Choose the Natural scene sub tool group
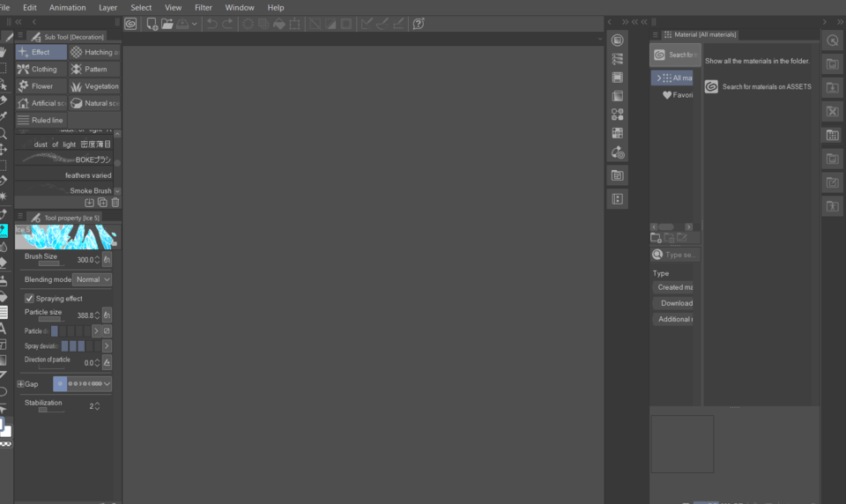 tap(94, 103)
